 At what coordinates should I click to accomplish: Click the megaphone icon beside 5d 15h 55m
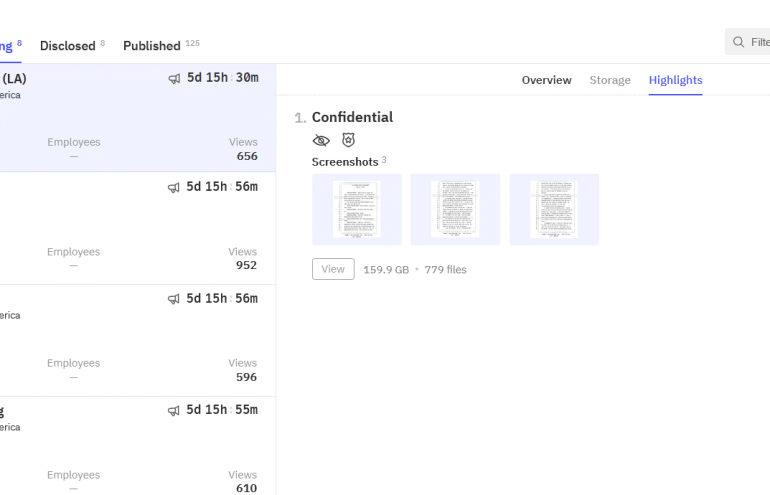pyautogui.click(x=174, y=410)
